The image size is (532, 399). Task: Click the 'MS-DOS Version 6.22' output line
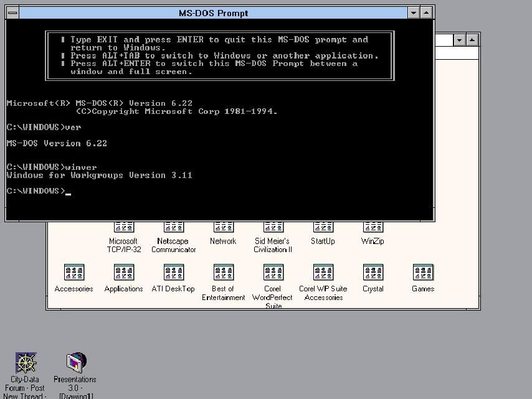pyautogui.click(x=57, y=143)
